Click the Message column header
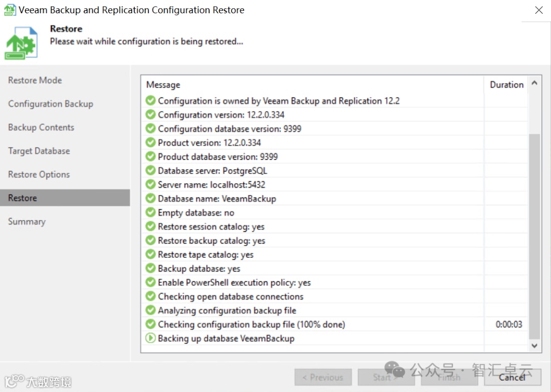 [163, 85]
